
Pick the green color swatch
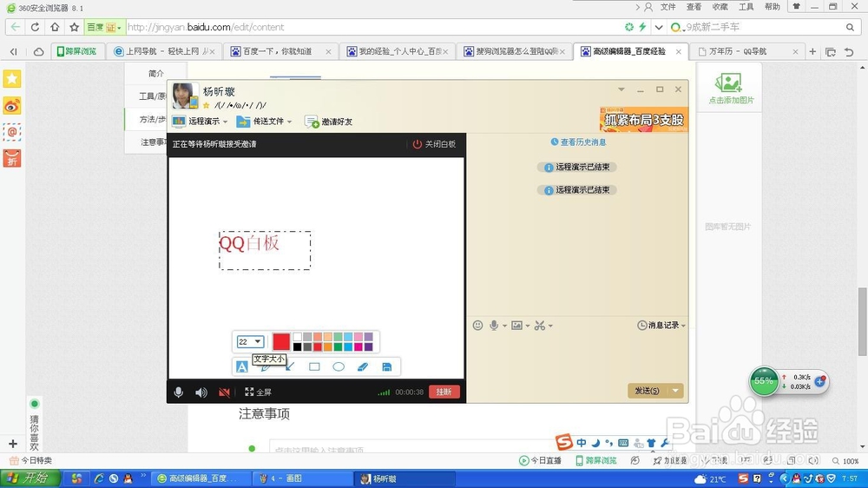coord(338,346)
